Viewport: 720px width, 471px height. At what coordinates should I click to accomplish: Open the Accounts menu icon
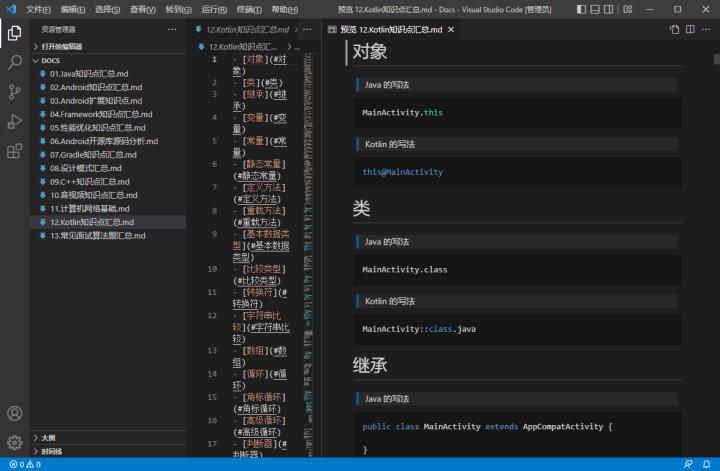click(x=15, y=413)
